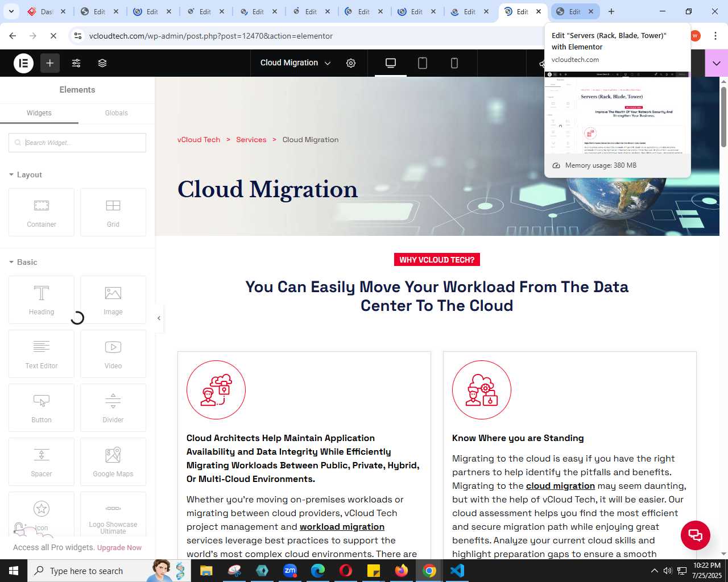Select the Image widget
Viewport: 728px width, 582px height.
click(113, 300)
